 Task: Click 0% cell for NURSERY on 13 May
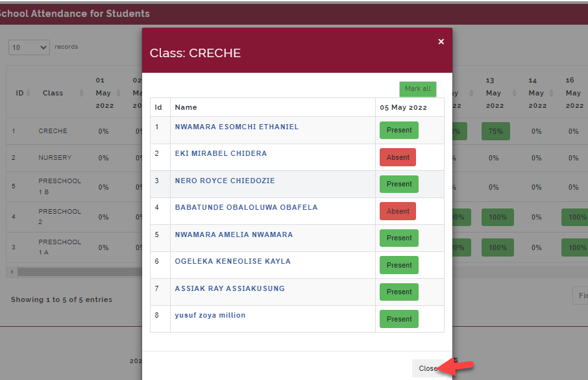[493, 158]
